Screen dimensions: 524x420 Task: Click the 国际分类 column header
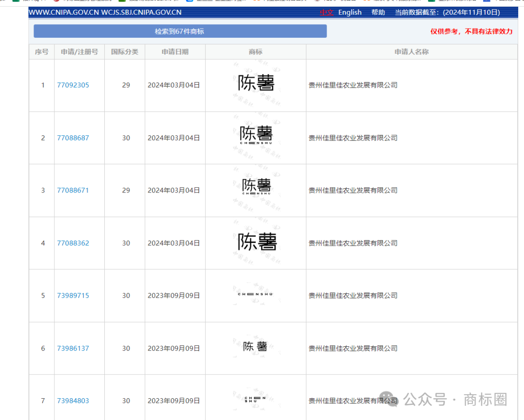pyautogui.click(x=125, y=52)
